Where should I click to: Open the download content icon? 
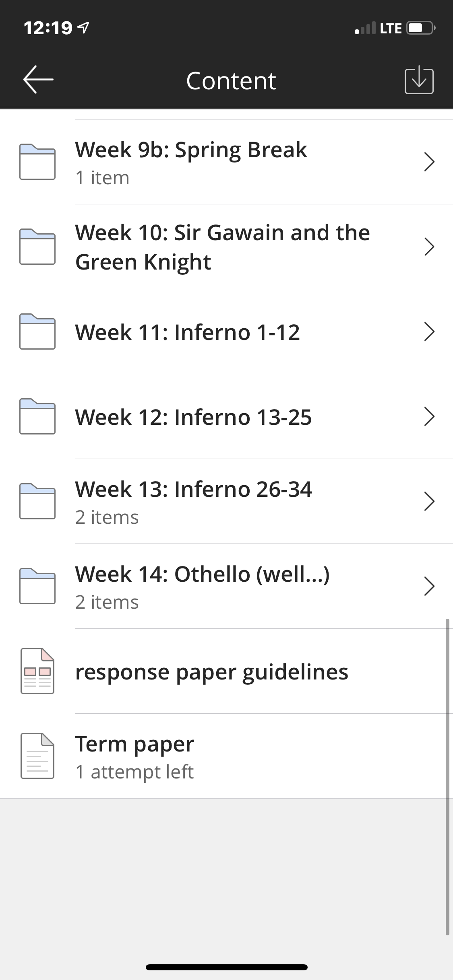pyautogui.click(x=419, y=80)
